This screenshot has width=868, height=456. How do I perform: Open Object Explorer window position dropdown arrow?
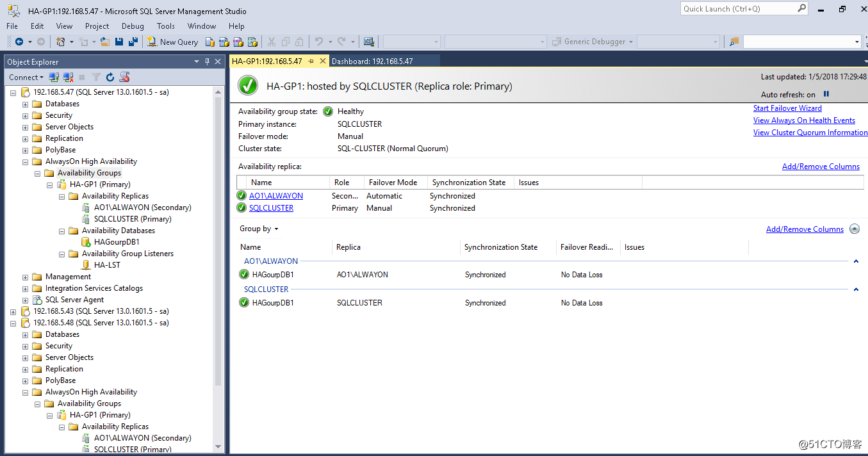click(x=197, y=61)
